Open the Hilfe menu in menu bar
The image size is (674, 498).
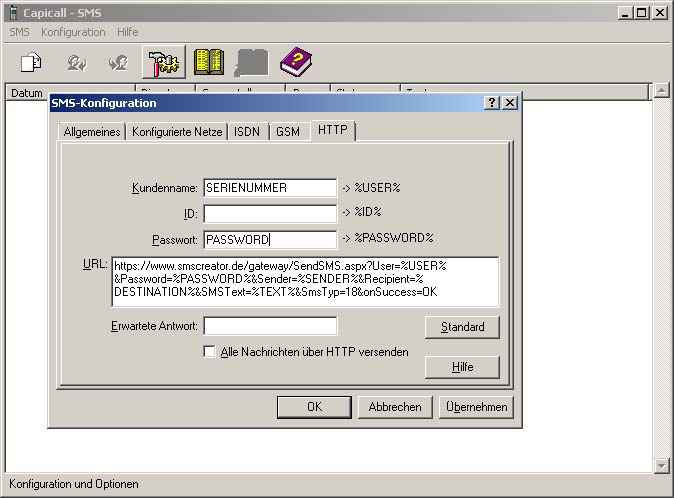tap(128, 32)
